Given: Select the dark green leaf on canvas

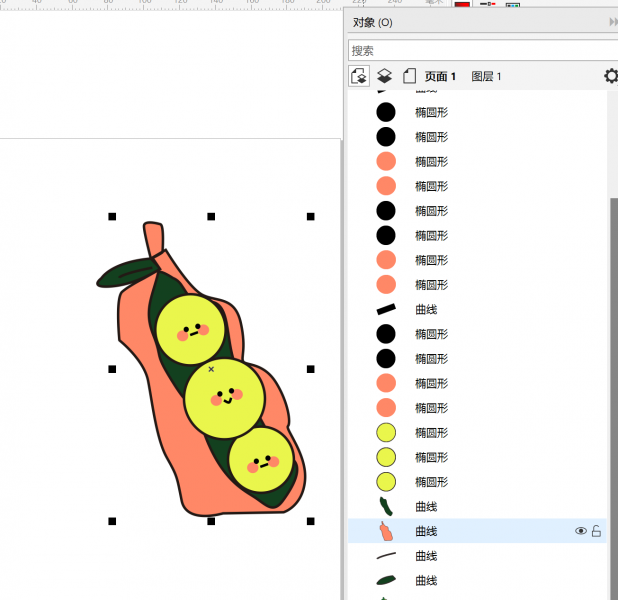Looking at the screenshot, I should [127, 272].
